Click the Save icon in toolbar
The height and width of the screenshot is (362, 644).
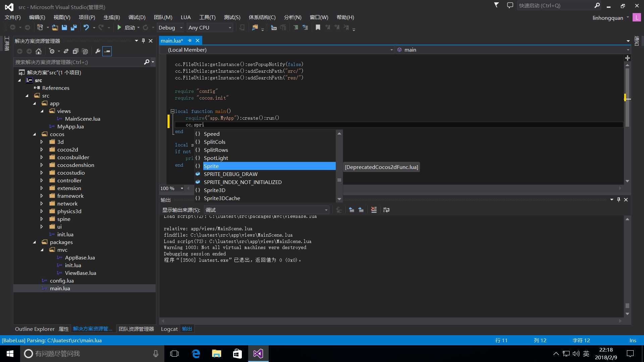point(64,27)
